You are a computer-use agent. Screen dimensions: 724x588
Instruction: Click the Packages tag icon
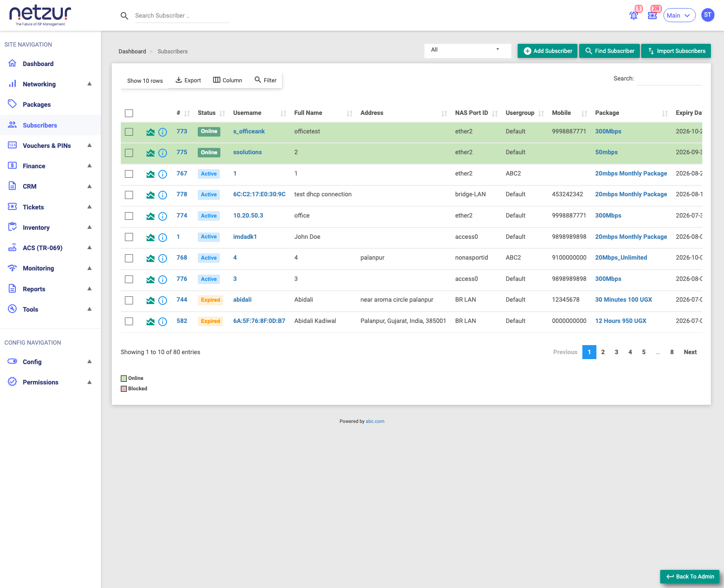(13, 104)
